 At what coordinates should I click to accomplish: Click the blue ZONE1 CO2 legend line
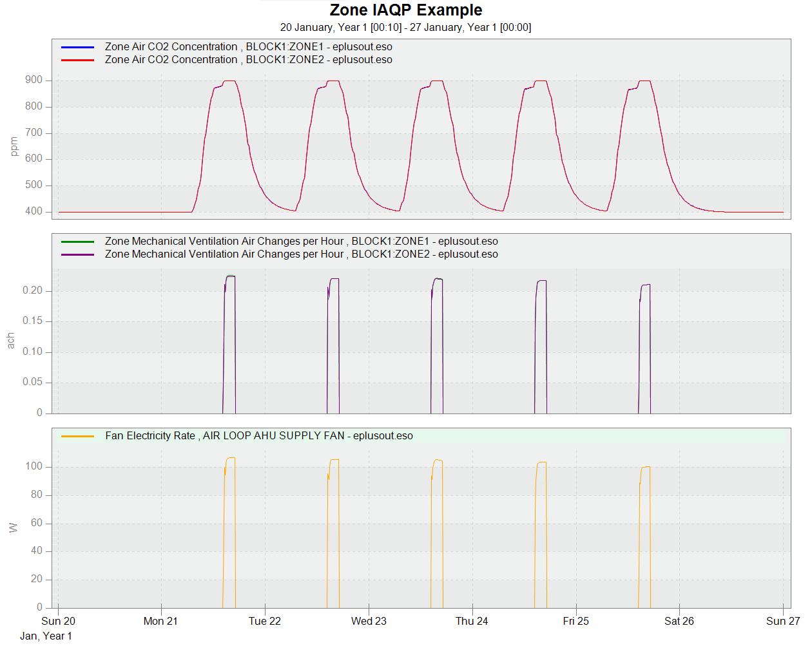click(x=77, y=47)
